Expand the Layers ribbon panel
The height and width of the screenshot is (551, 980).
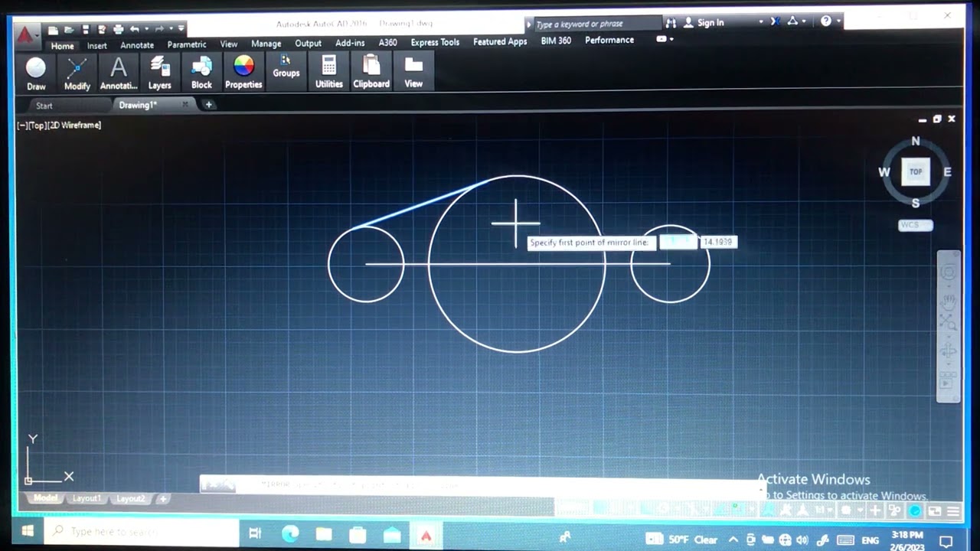159,73
